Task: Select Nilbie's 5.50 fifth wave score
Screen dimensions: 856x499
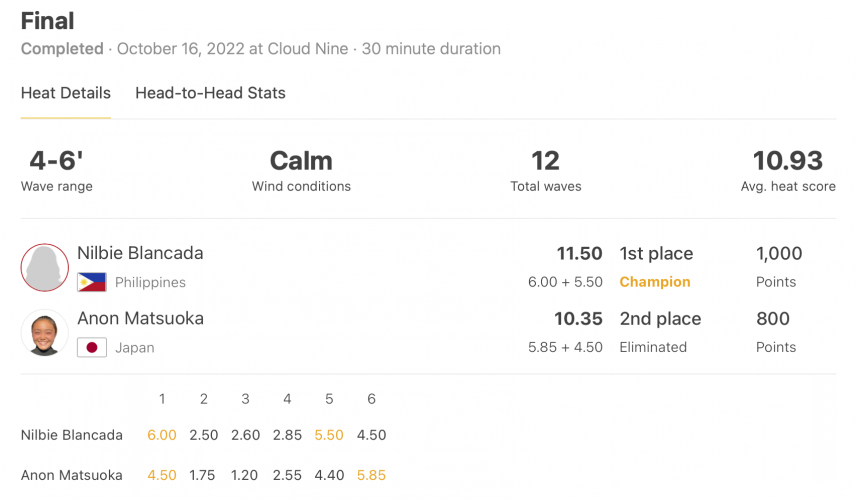Action: (329, 435)
